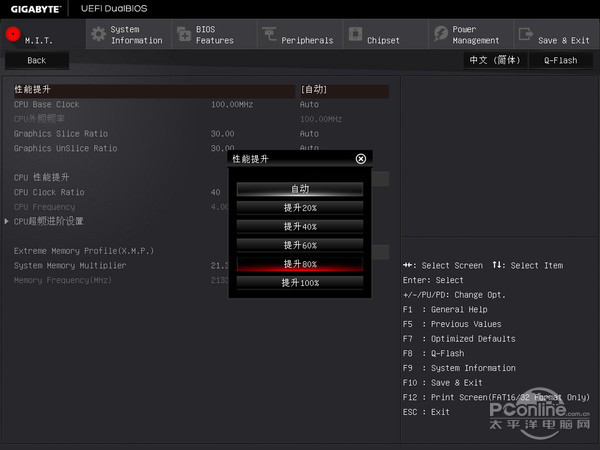This screenshot has height=450, width=600.
Task: Click the Save & Exit arrow icon
Action: click(x=526, y=34)
